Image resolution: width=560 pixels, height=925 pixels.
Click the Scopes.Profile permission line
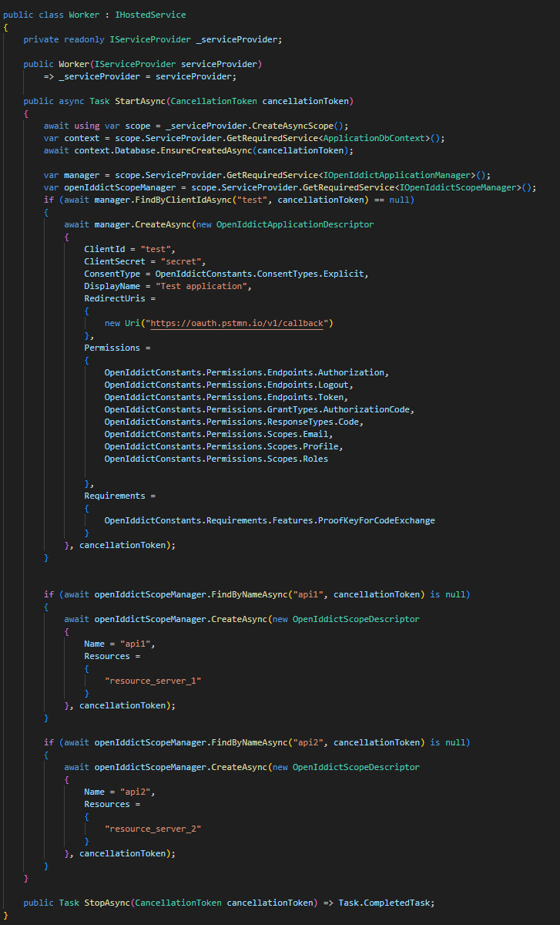(223, 446)
